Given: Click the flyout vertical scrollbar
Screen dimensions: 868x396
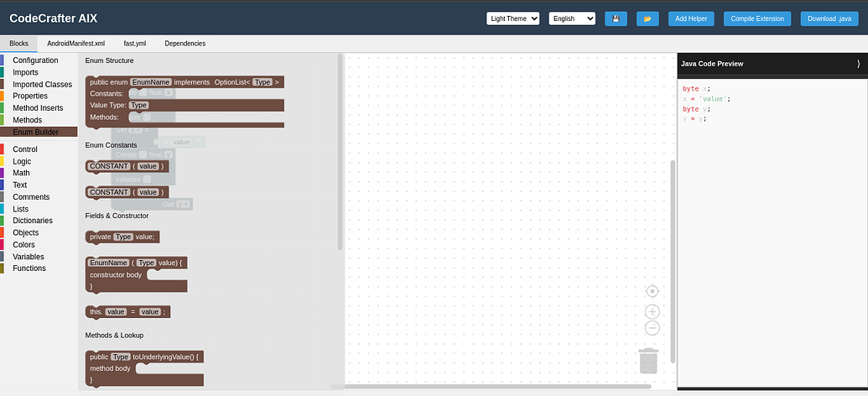Looking at the screenshot, I should pos(340,152).
